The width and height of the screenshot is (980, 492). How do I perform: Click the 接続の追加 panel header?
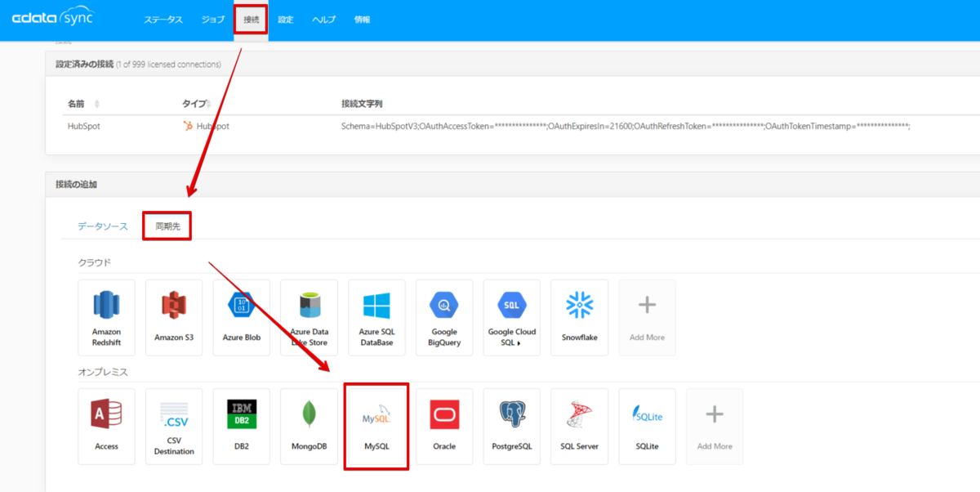tap(512, 185)
